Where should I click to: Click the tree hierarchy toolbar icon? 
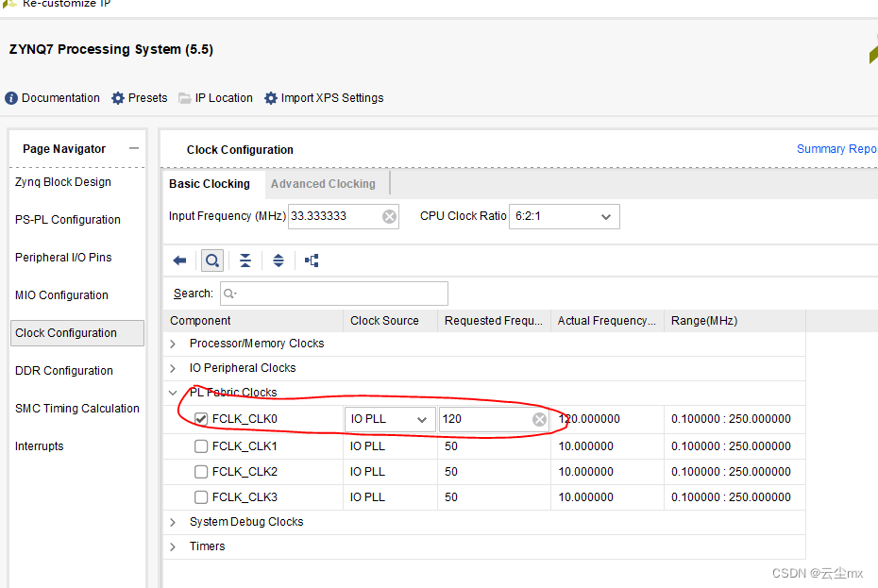pyautogui.click(x=312, y=260)
